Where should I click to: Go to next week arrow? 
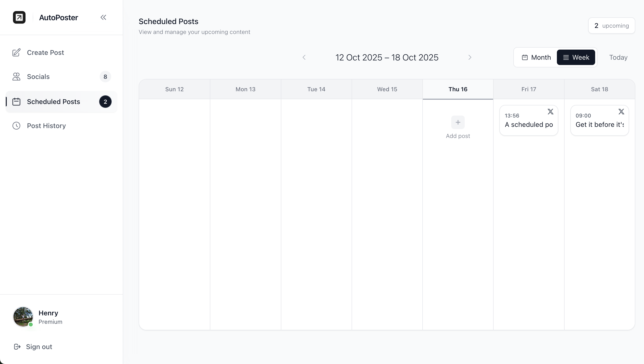point(470,57)
